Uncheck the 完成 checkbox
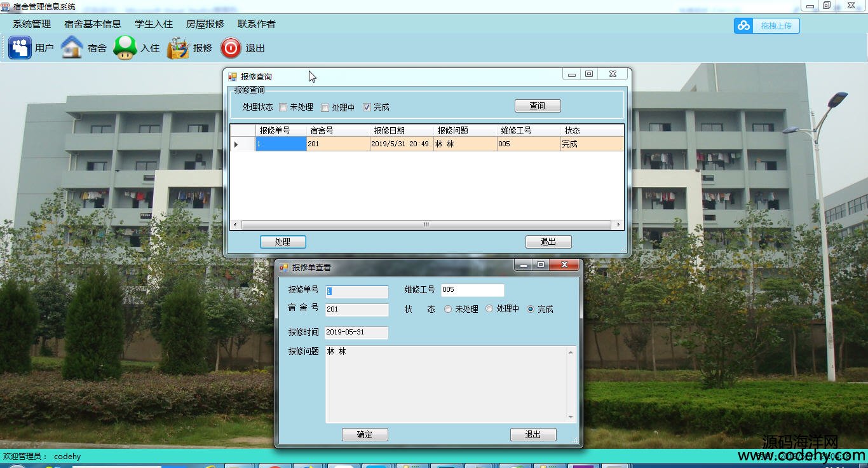This screenshot has width=868, height=468. point(367,107)
